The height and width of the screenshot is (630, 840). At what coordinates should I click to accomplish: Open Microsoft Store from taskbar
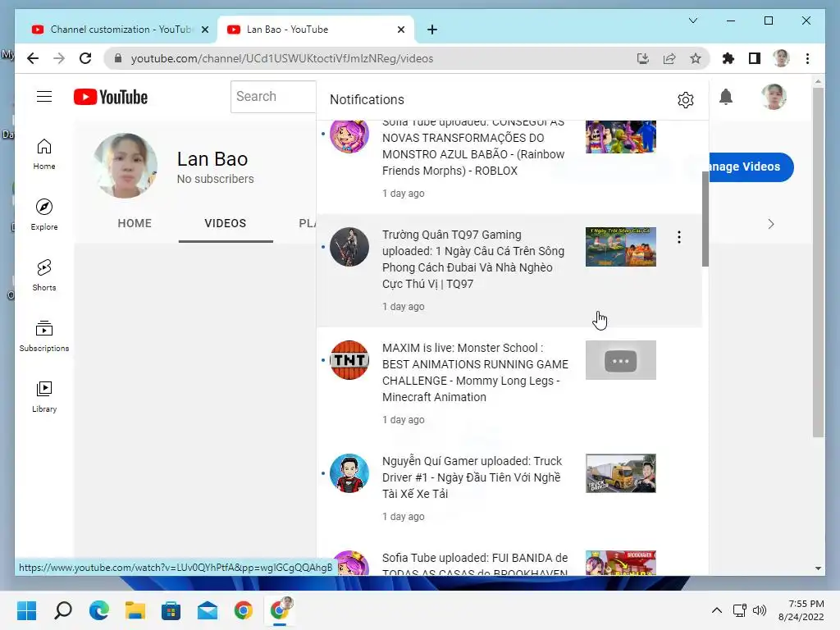coord(171,610)
